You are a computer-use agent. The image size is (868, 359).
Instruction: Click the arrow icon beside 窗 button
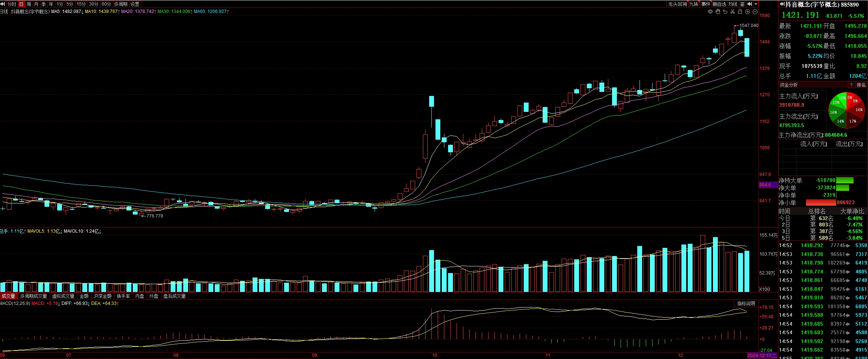[750, 4]
